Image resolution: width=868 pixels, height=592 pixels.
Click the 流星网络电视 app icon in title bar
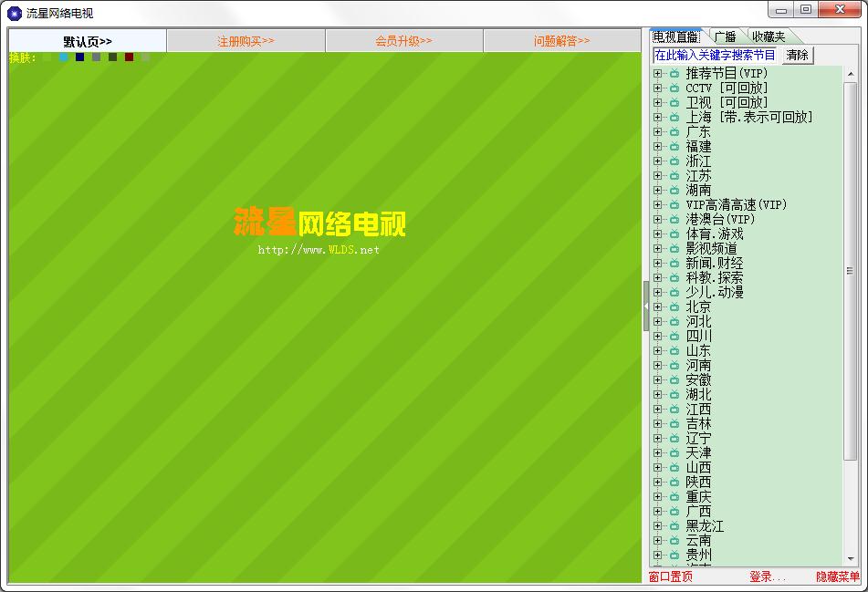(15, 13)
